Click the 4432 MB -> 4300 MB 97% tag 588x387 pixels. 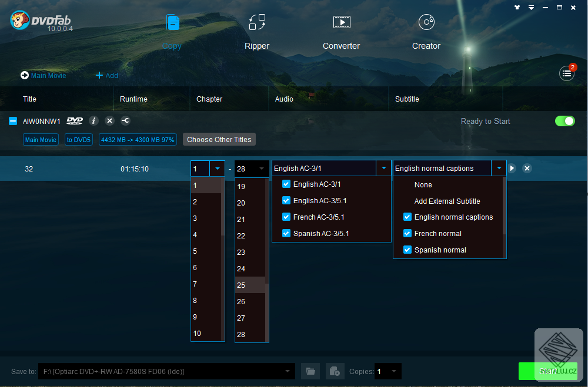coord(138,140)
